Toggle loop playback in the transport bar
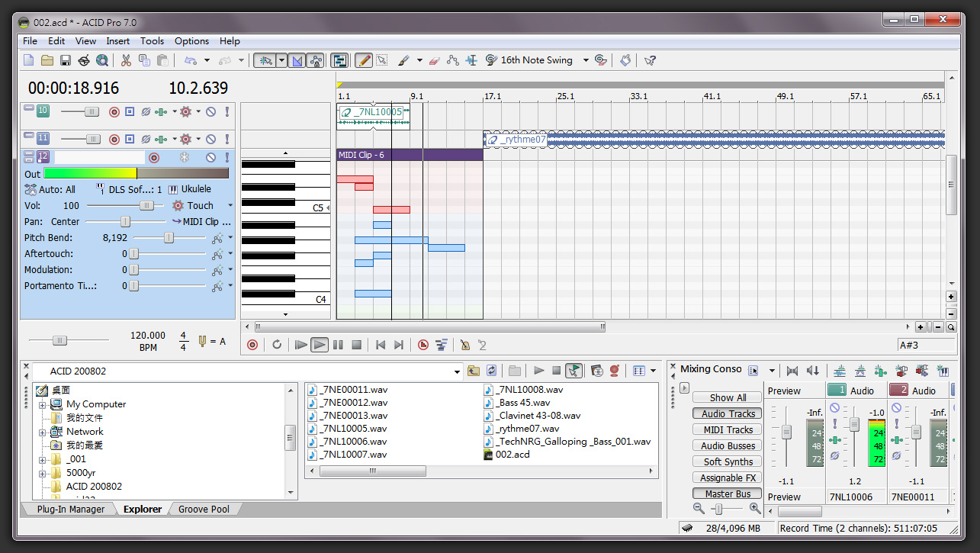Screen dimensions: 980x553 click(x=277, y=345)
